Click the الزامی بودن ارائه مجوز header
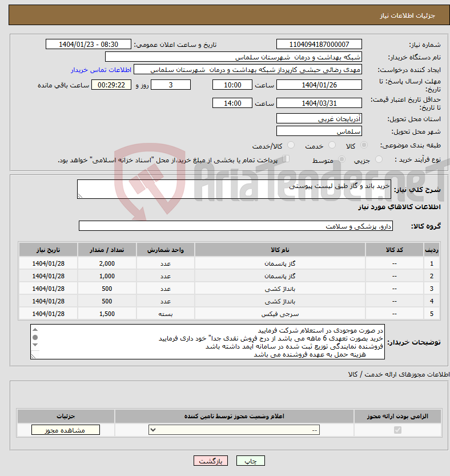The height and width of the screenshot is (476, 450). coord(397,416)
